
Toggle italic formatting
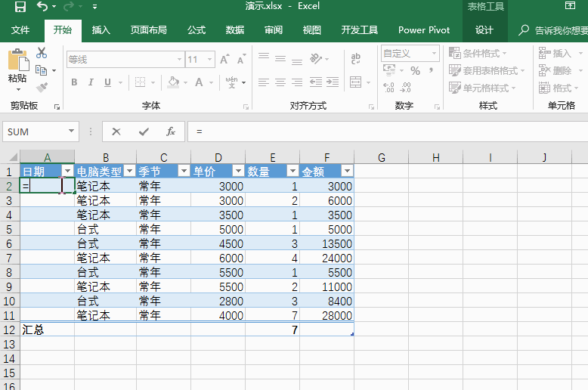(91, 82)
